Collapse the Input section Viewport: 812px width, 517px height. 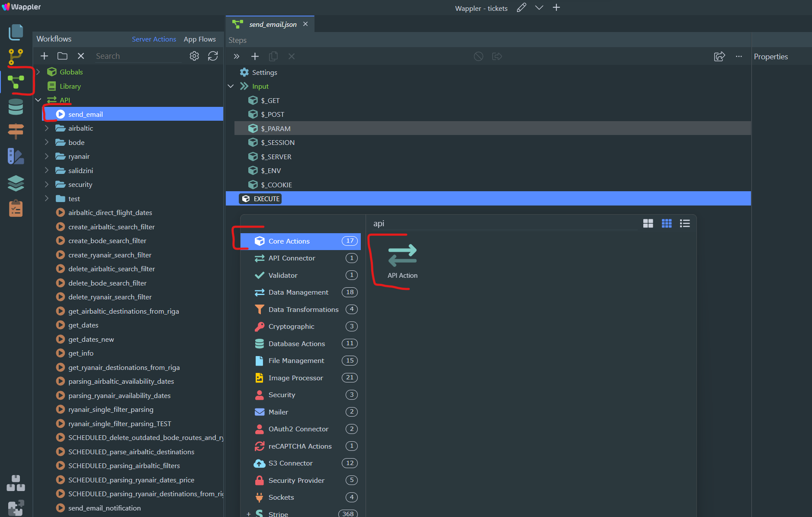click(x=231, y=87)
